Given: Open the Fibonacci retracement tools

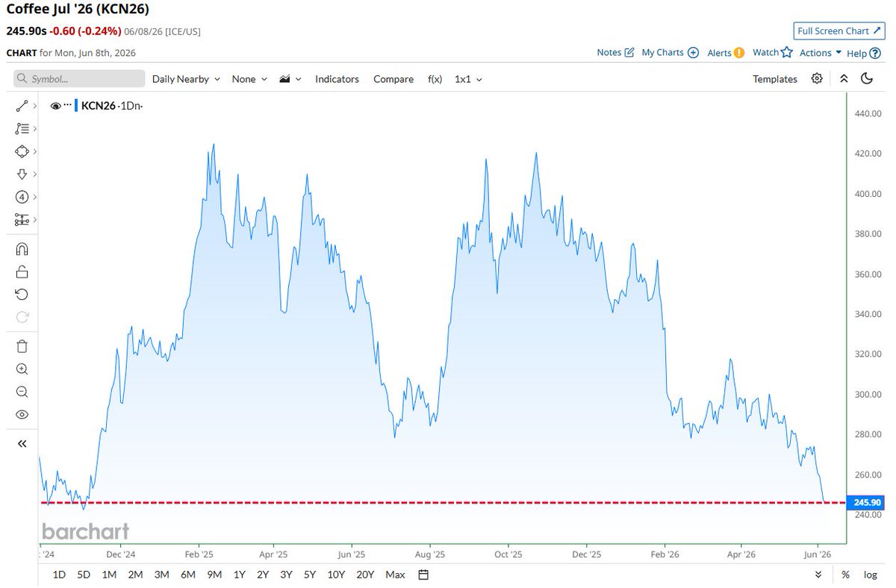Looking at the screenshot, I should point(22,129).
